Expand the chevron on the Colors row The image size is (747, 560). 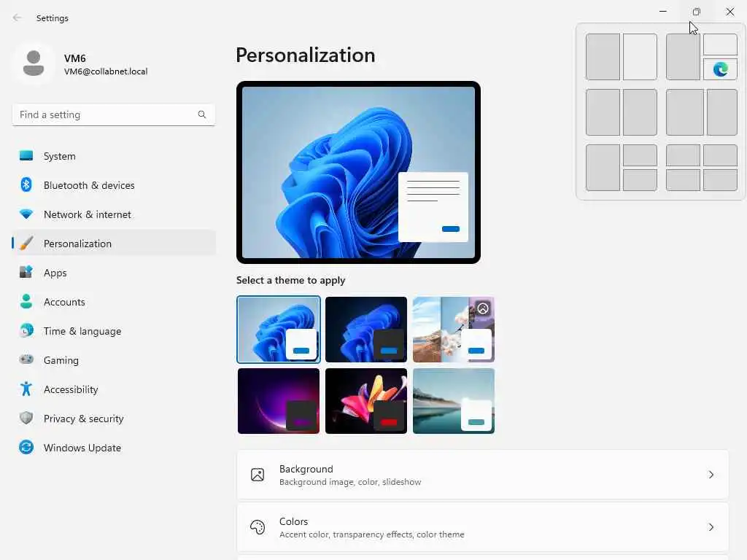711,527
